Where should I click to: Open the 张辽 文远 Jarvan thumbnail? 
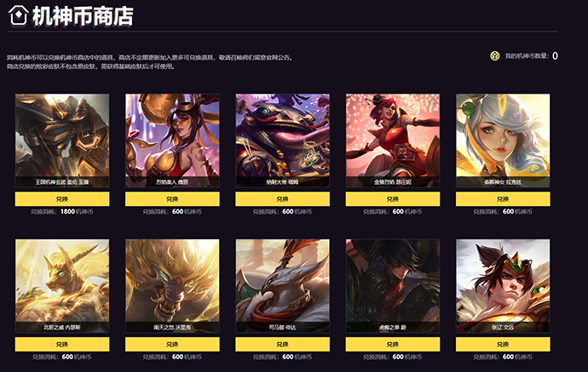point(503,286)
